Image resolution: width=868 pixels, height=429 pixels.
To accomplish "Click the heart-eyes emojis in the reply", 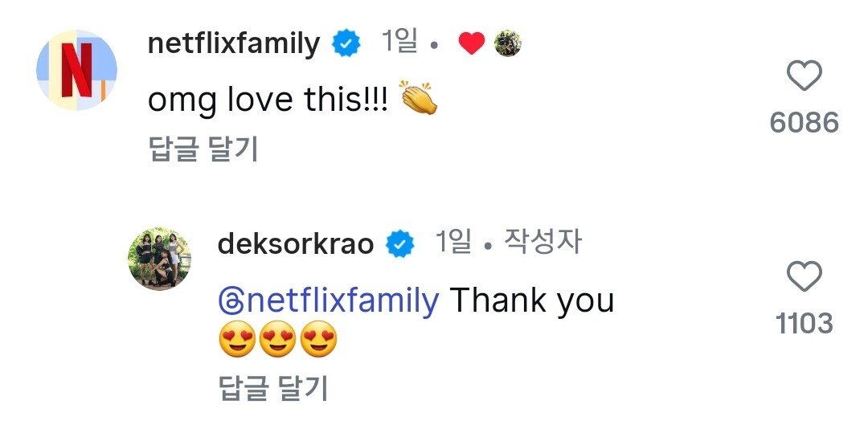I will click(277, 343).
